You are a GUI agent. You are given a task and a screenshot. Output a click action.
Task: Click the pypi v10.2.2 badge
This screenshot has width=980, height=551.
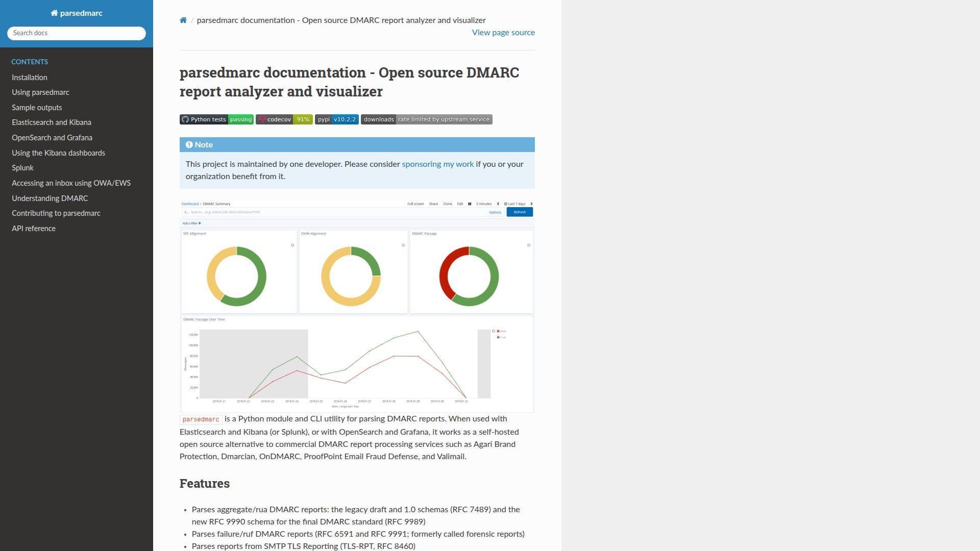click(x=337, y=119)
